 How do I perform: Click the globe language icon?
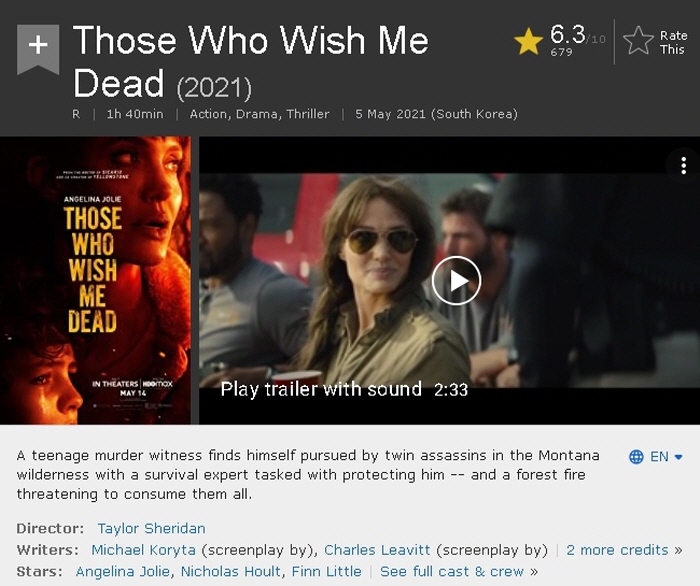(x=636, y=457)
